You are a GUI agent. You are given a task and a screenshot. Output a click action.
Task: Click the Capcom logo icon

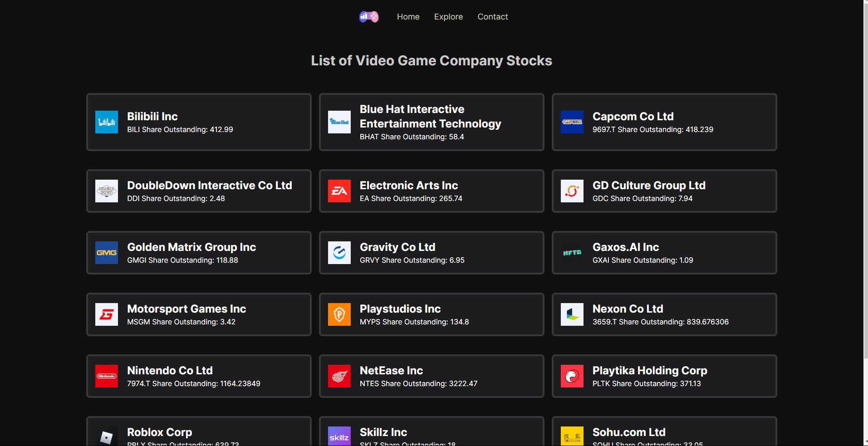tap(572, 122)
